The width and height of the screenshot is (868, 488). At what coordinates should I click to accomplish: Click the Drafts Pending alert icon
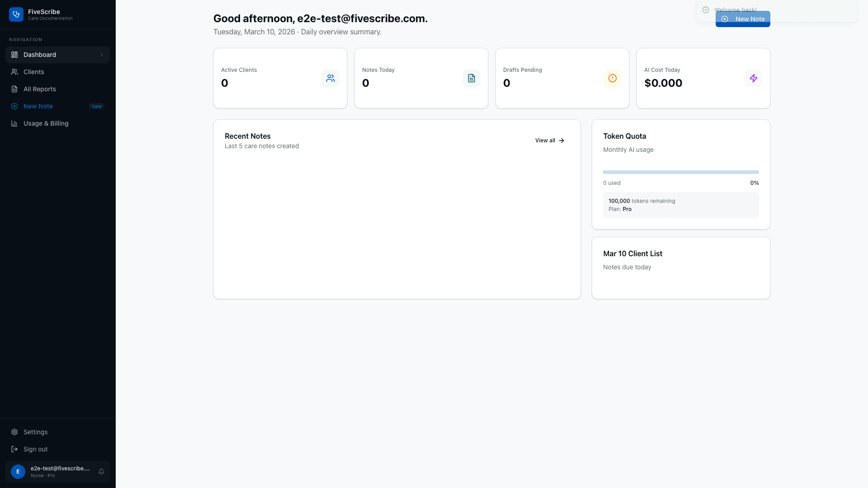tap(613, 78)
